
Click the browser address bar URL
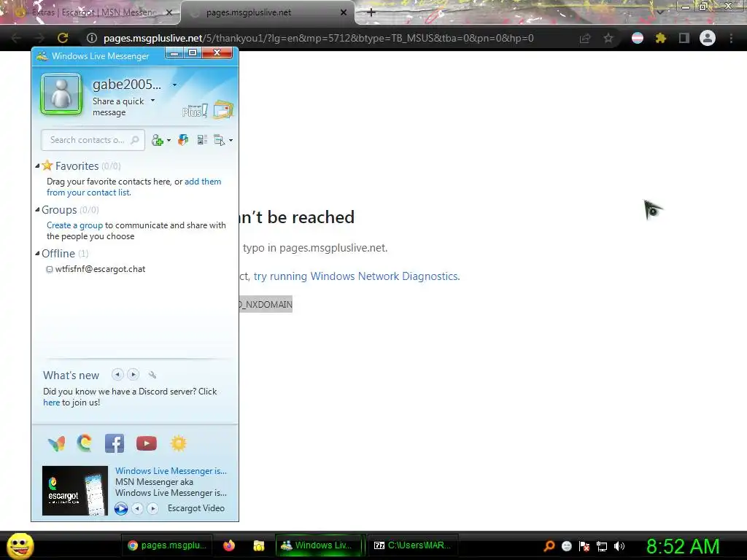318,38
